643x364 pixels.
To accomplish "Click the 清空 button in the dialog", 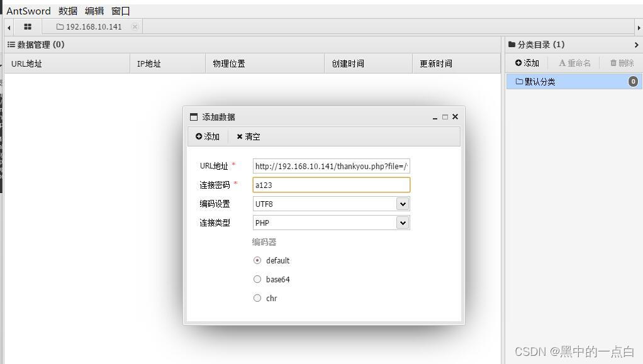I will (x=249, y=136).
